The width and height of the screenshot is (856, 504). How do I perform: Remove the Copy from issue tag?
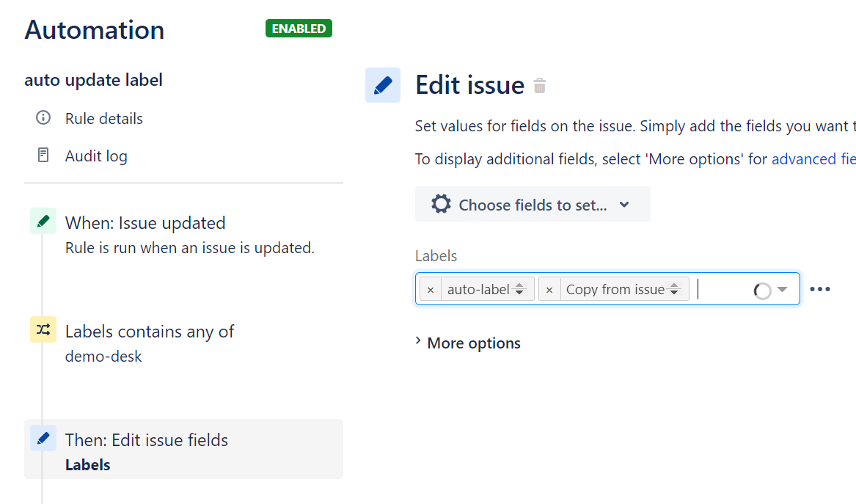tap(549, 289)
